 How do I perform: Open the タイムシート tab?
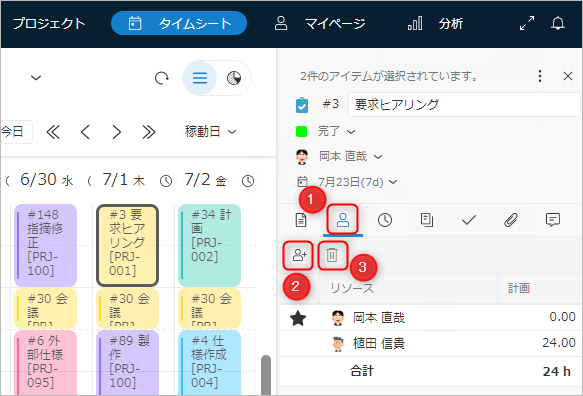coord(179,23)
